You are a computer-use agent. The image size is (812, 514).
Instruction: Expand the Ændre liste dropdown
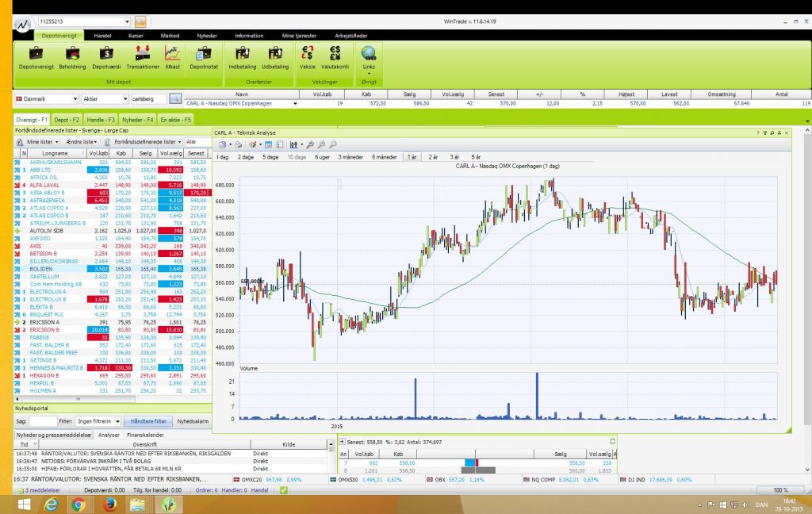(x=81, y=141)
